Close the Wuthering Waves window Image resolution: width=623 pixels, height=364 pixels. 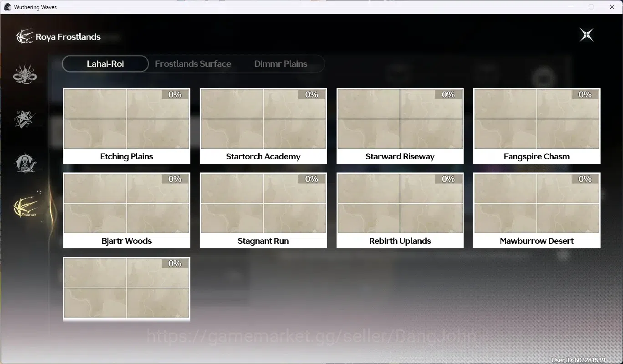pos(612,7)
